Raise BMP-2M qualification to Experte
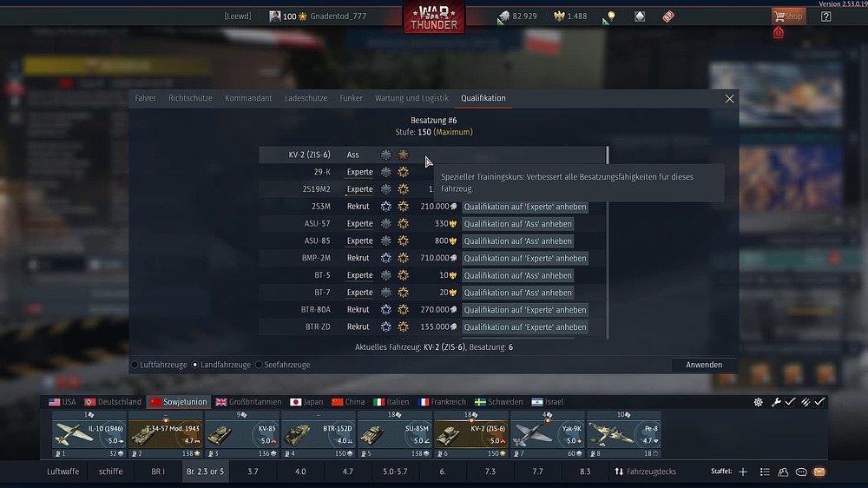The image size is (868, 488). click(x=525, y=258)
